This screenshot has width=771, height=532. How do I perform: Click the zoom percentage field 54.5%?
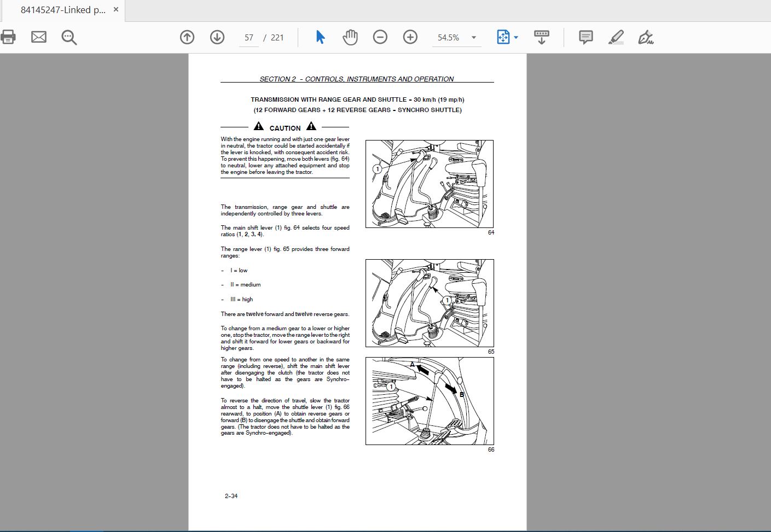(449, 38)
